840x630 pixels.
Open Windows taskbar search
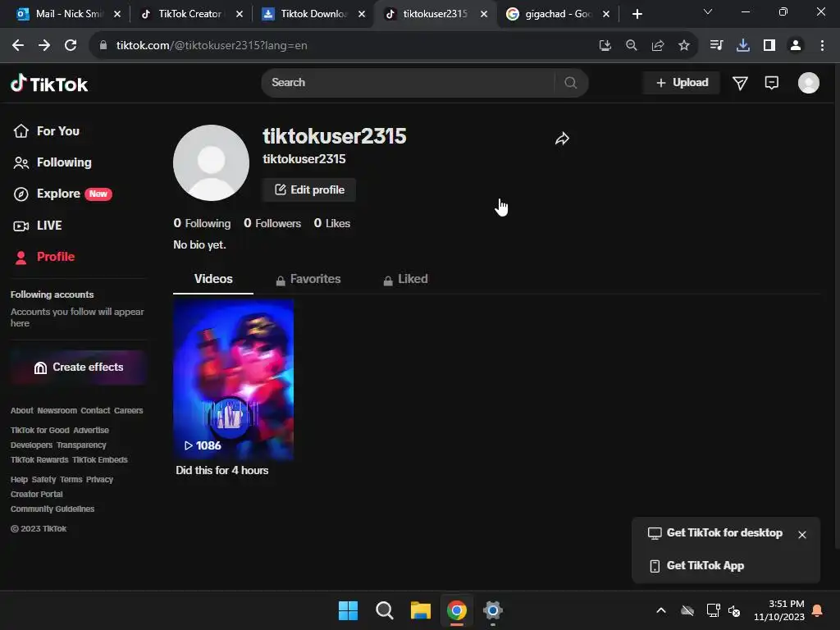point(384,610)
